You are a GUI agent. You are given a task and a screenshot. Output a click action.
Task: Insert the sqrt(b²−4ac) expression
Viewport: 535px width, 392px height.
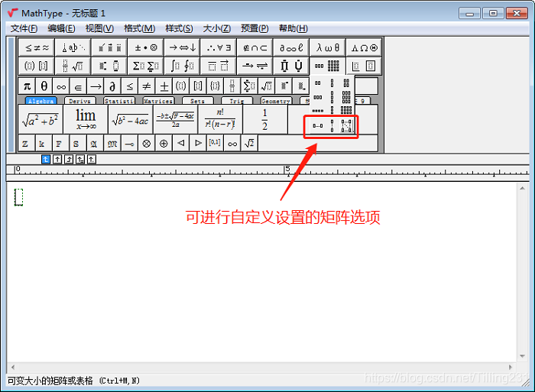tap(131, 119)
